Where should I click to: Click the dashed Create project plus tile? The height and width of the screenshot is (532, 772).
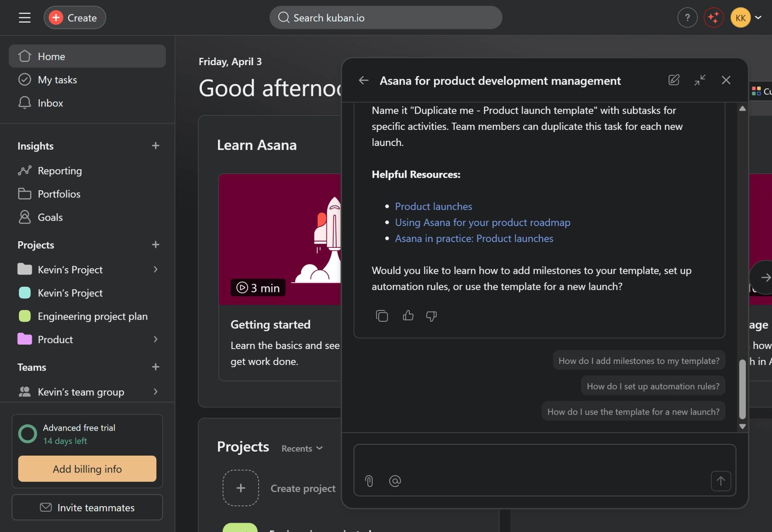[240, 488]
